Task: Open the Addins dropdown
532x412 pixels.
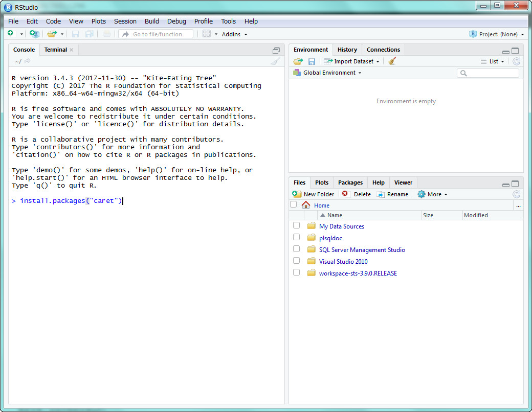Action: 234,34
